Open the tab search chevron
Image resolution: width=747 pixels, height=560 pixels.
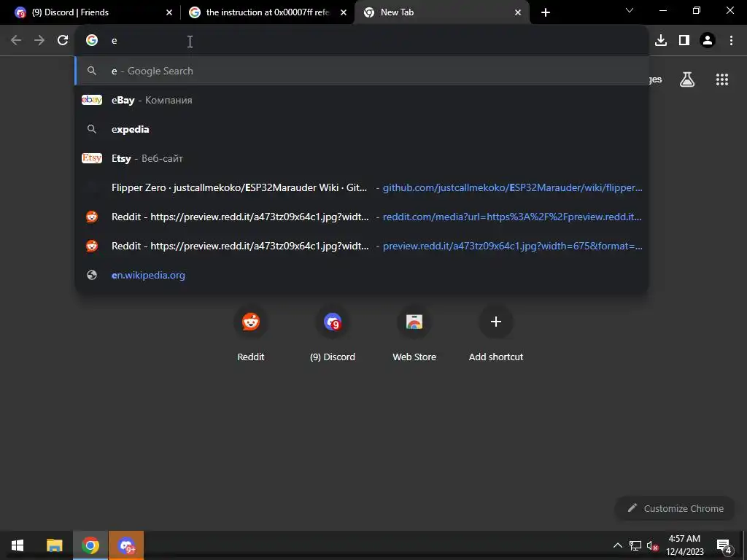[x=630, y=10]
